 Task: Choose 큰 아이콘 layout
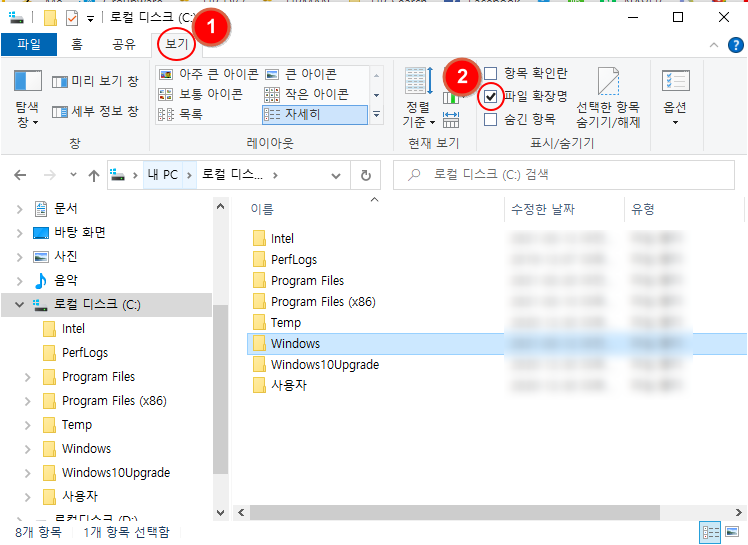click(x=301, y=74)
